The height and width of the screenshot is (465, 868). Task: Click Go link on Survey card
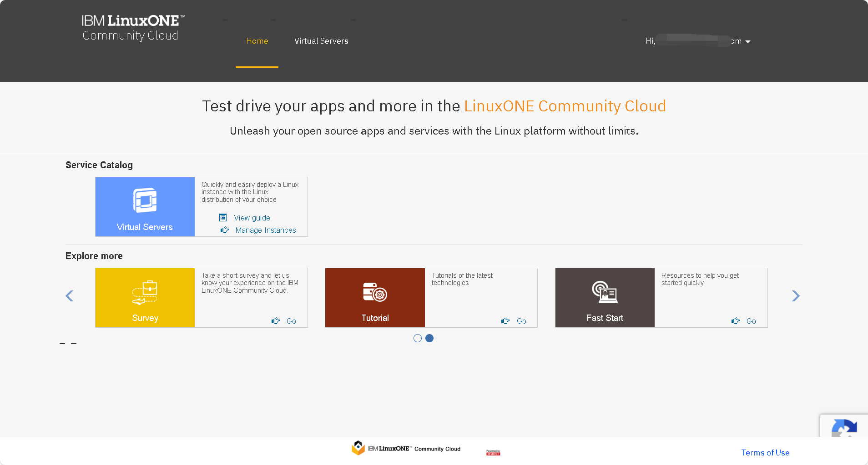[291, 321]
